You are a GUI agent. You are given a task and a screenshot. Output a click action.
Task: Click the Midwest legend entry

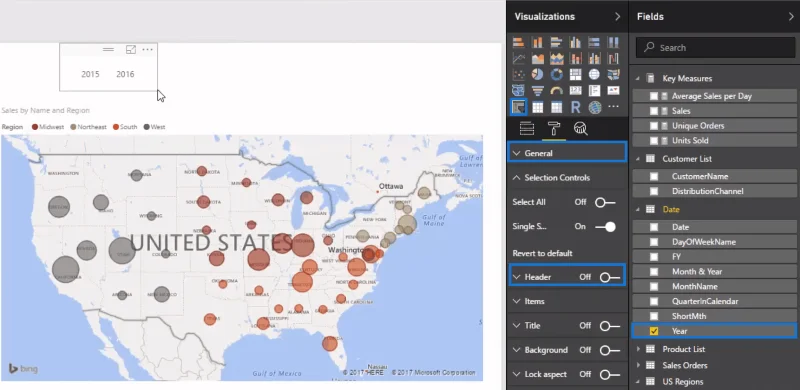[x=48, y=127]
